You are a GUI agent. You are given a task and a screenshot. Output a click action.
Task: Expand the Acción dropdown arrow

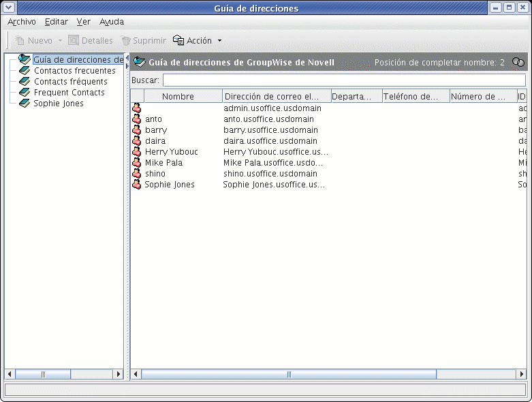pyautogui.click(x=219, y=40)
